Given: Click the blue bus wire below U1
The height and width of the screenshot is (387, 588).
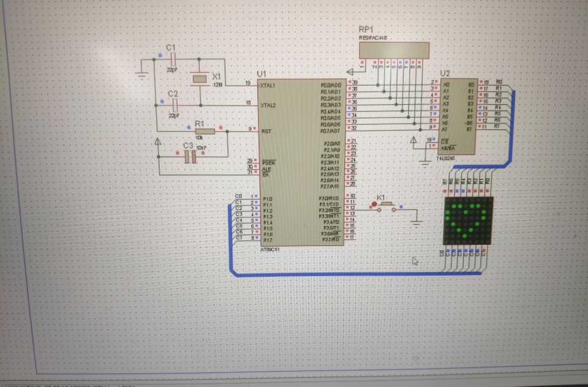Looking at the screenshot, I should click(x=356, y=274).
